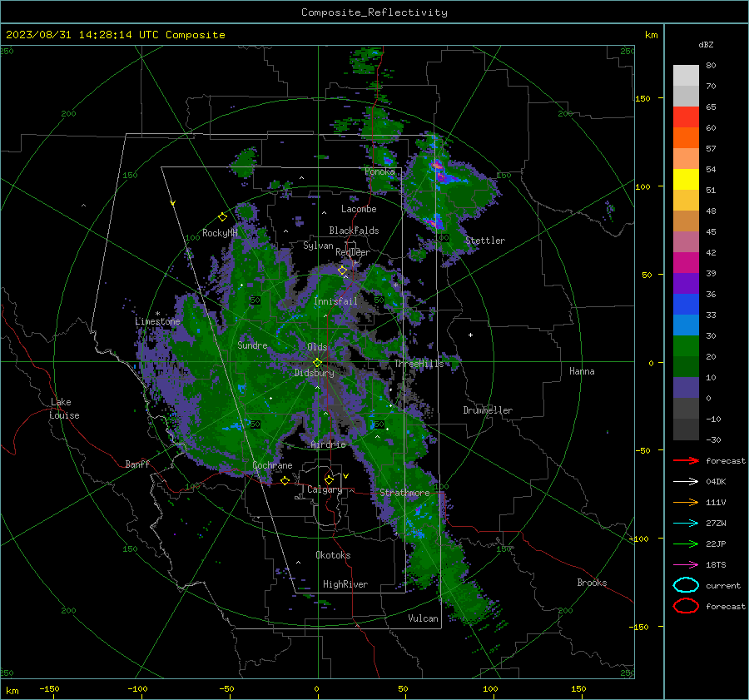This screenshot has height=700, width=749.
Task: Click the Drumheller city label
Action: tap(488, 410)
